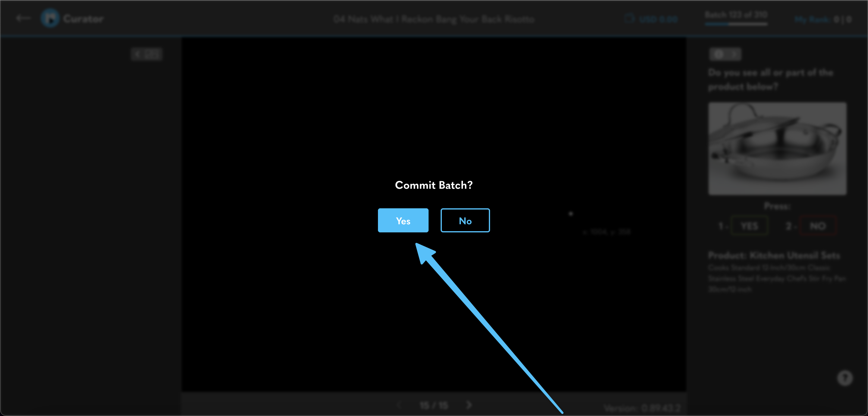The height and width of the screenshot is (416, 868).
Task: Click the Batch progress bar
Action: tap(736, 24)
